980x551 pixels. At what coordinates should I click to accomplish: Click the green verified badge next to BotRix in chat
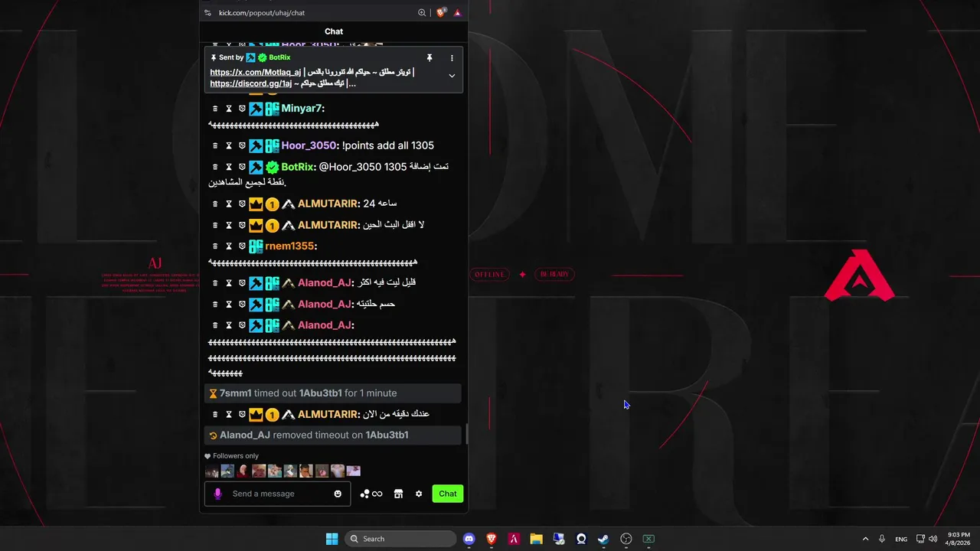(x=272, y=167)
